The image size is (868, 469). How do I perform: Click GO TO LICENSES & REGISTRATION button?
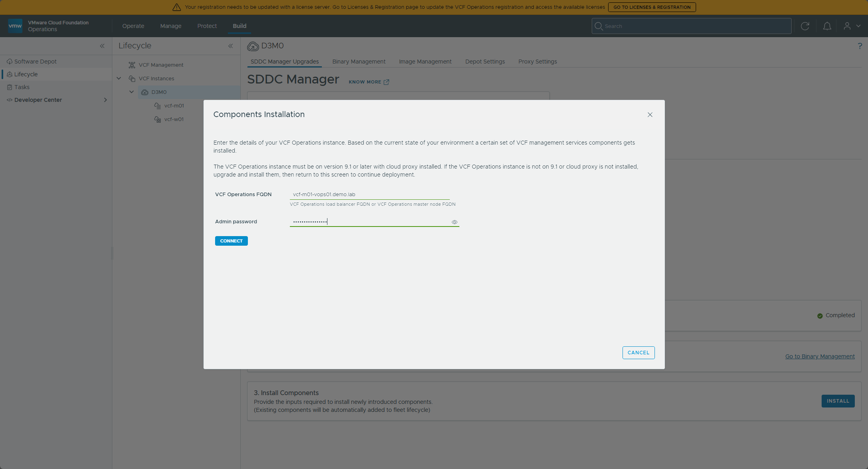pos(652,7)
